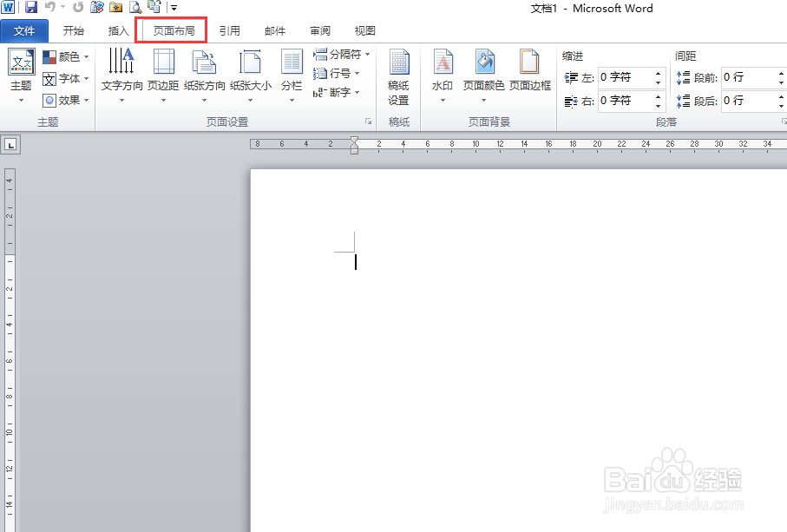Open the 断字 hyphenation dropdown
This screenshot has height=532, width=787.
337,92
